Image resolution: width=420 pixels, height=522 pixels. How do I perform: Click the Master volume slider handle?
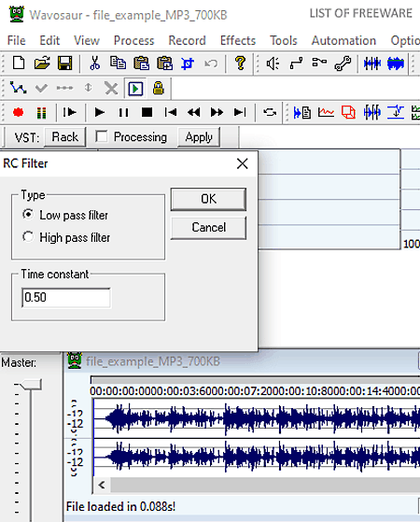click(31, 385)
